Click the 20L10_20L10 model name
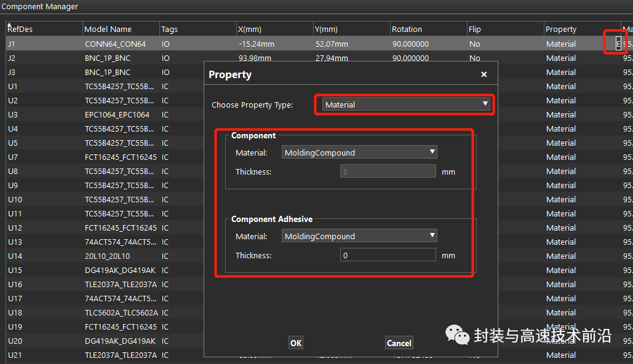Viewport: 633px width, 364px height. click(x=107, y=256)
